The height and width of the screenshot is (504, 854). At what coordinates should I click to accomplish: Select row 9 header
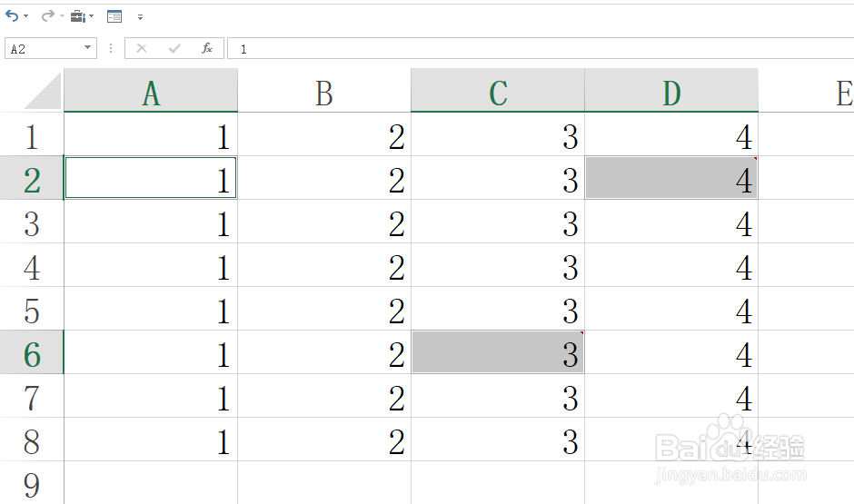click(32, 482)
